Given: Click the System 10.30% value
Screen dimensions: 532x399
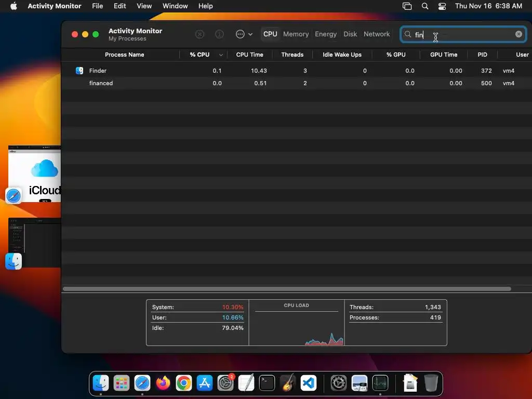Looking at the screenshot, I should (x=233, y=307).
